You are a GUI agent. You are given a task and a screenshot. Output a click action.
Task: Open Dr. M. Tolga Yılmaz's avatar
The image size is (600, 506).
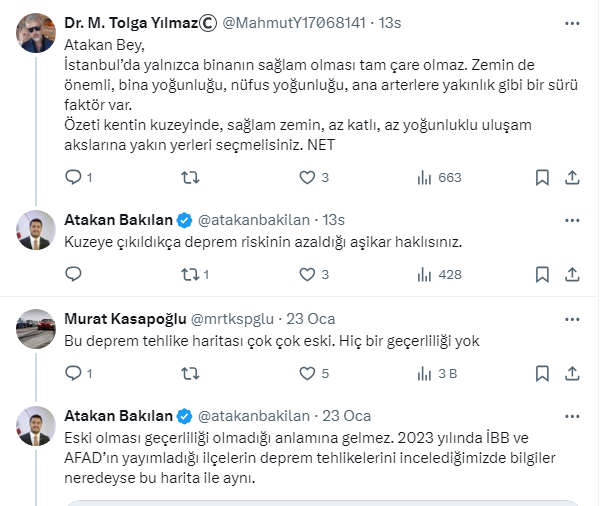36,32
